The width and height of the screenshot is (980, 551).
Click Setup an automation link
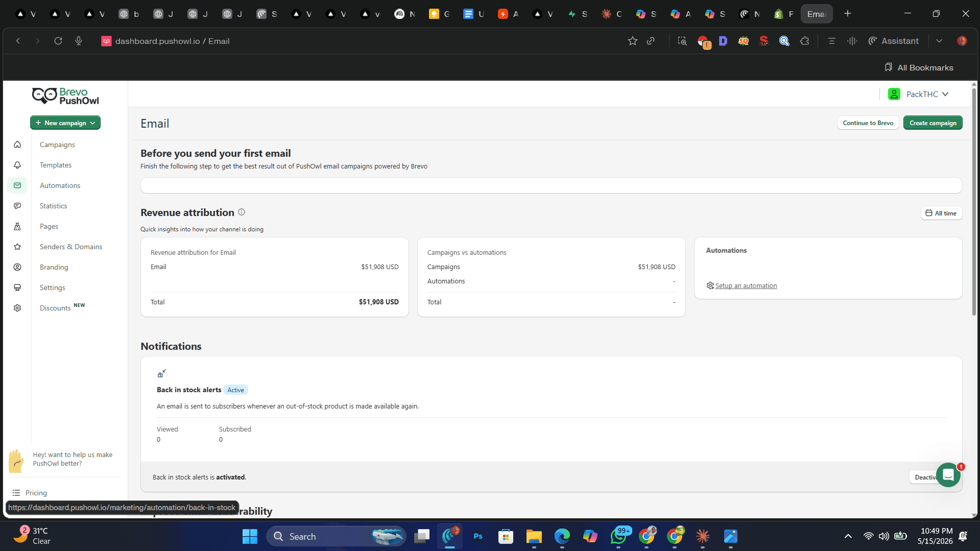(x=746, y=285)
